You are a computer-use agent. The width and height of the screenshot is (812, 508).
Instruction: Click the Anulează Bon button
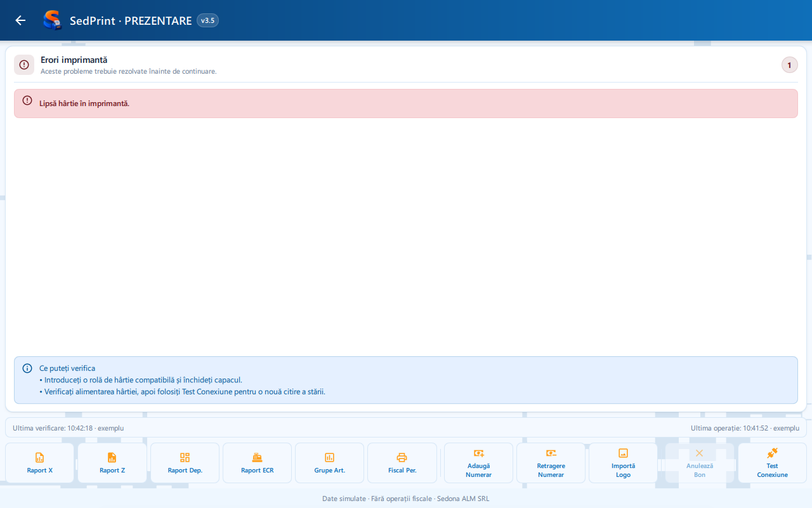(x=699, y=463)
